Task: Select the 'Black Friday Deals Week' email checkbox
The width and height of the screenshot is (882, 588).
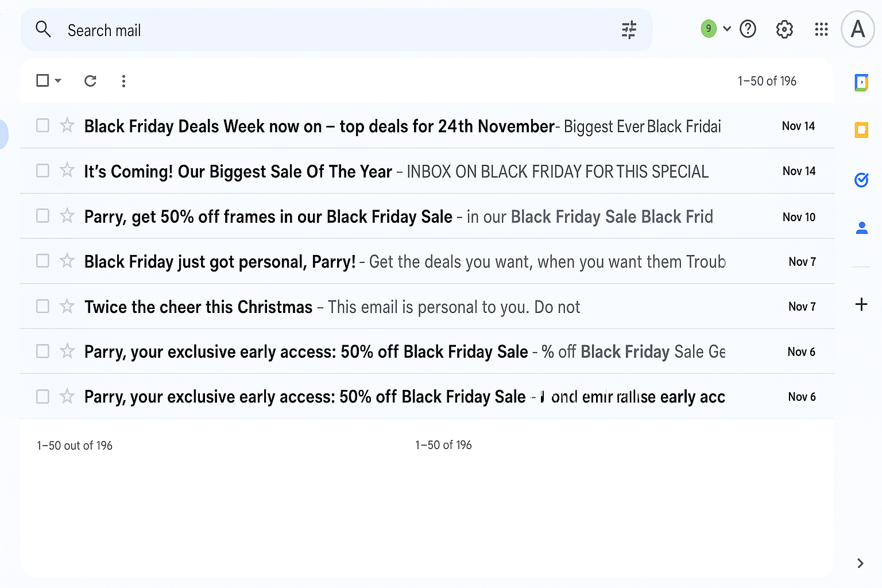Action: (42, 125)
